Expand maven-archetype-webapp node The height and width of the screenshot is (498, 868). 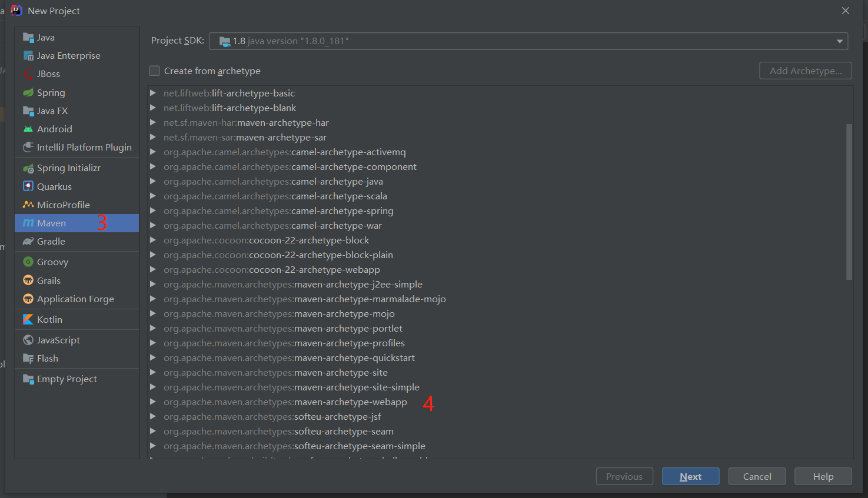point(153,402)
